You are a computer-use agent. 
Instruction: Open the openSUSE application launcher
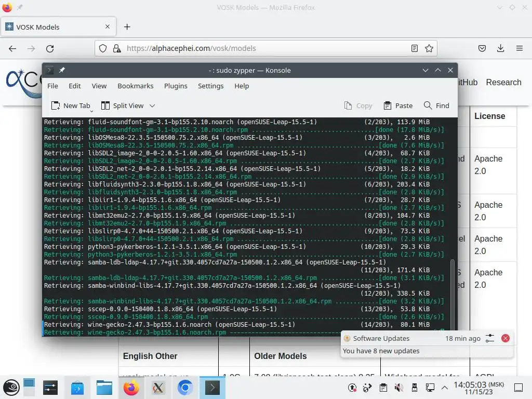coord(11,388)
